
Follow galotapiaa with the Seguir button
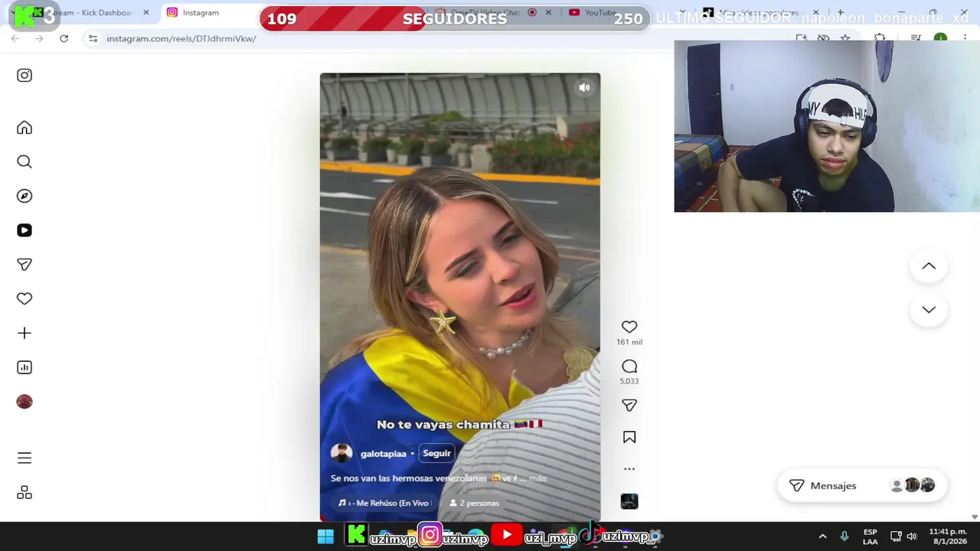tap(436, 453)
